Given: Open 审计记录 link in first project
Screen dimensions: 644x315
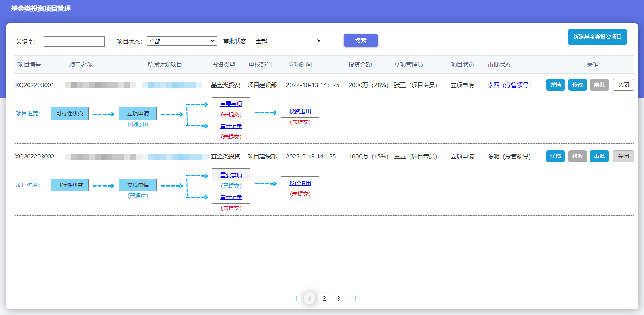Looking at the screenshot, I should pos(231,126).
